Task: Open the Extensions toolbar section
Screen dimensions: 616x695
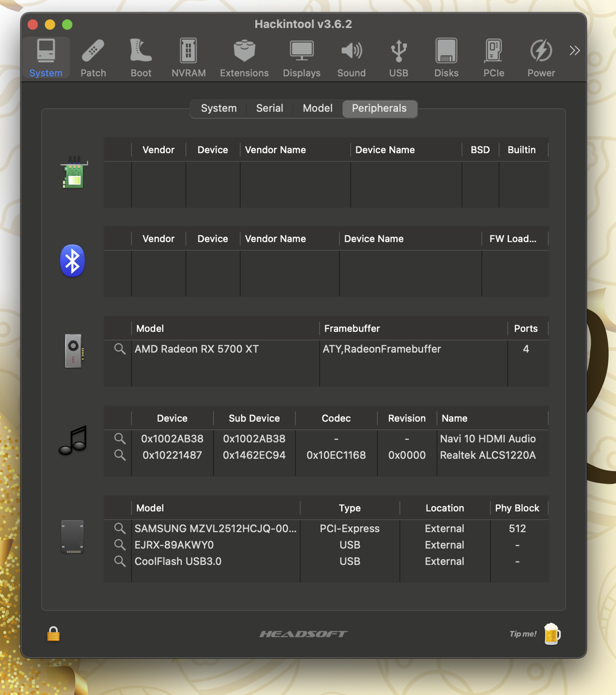Action: (244, 58)
